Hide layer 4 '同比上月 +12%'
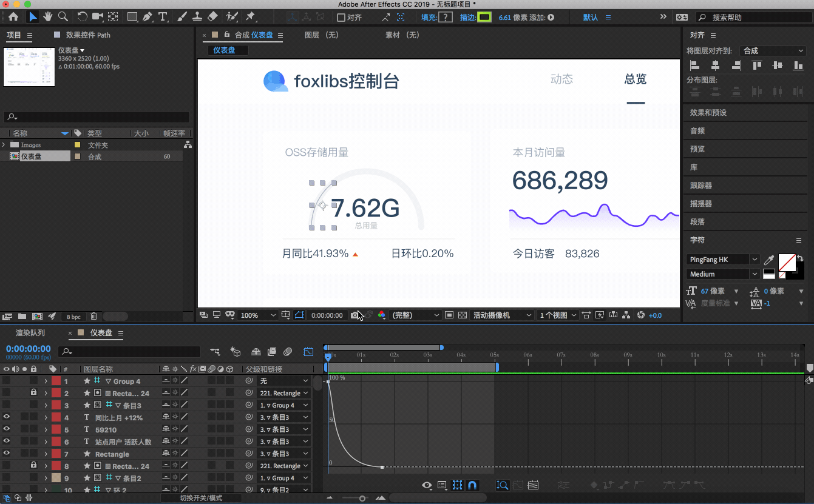This screenshot has width=814, height=504. (6, 417)
